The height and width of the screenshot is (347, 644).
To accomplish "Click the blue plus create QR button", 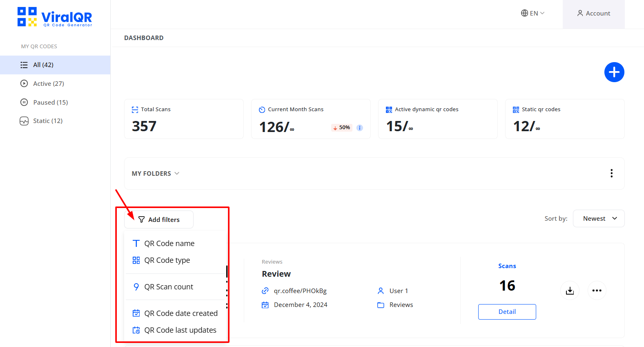I will (614, 72).
